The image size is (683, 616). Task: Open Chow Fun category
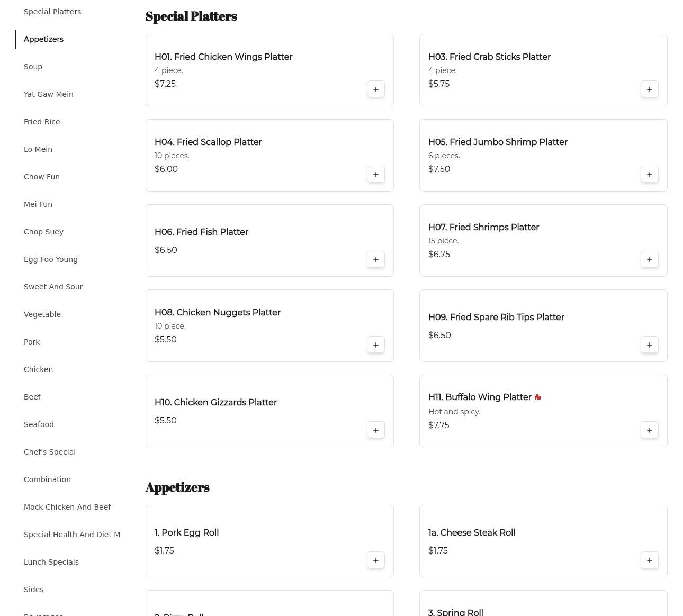(x=42, y=177)
